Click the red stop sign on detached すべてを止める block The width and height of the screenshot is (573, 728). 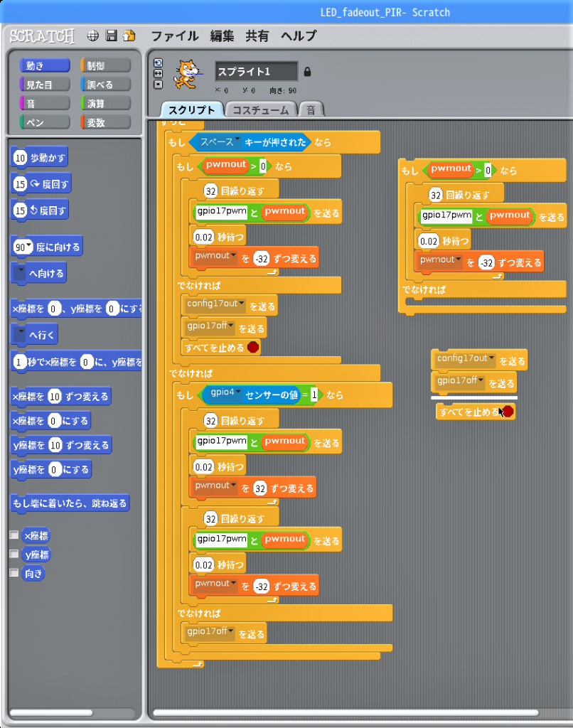507,412
